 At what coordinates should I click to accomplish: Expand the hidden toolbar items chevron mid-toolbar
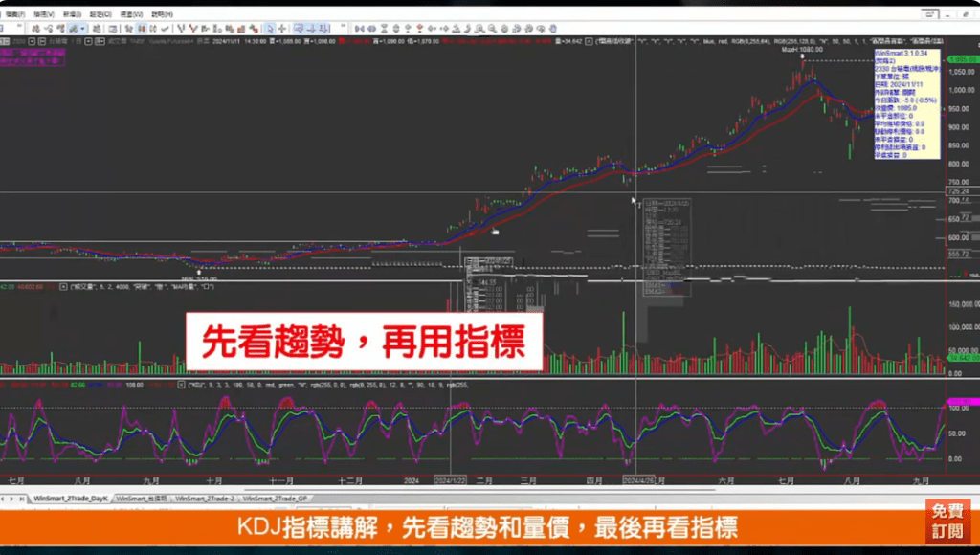pos(343,27)
